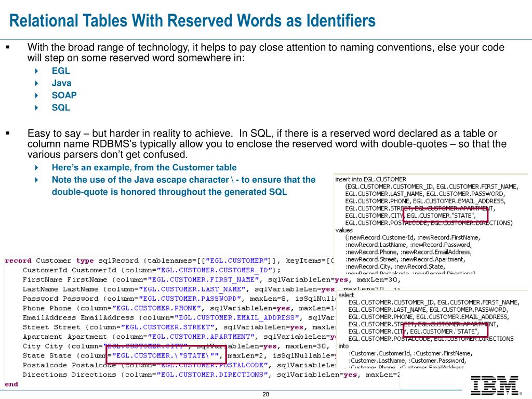Click the arrow bullet beside 'Java'

pos(37,83)
